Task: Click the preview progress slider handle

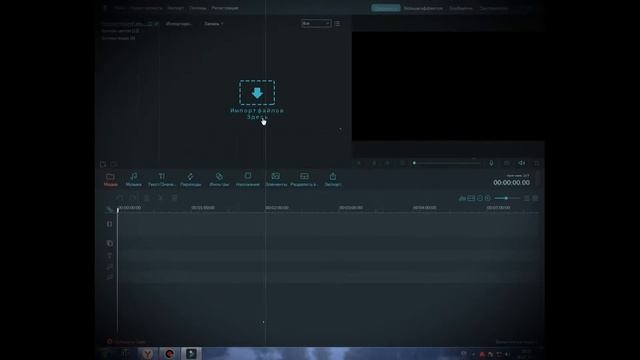Action: [x=414, y=163]
